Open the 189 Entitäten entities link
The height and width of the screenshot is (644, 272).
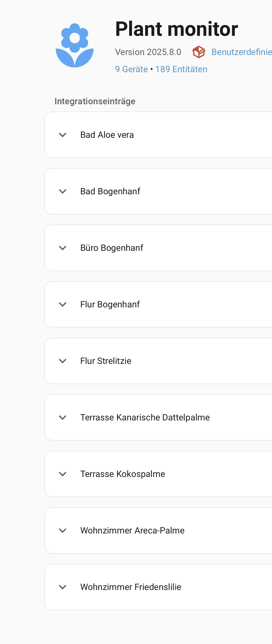coord(181,69)
